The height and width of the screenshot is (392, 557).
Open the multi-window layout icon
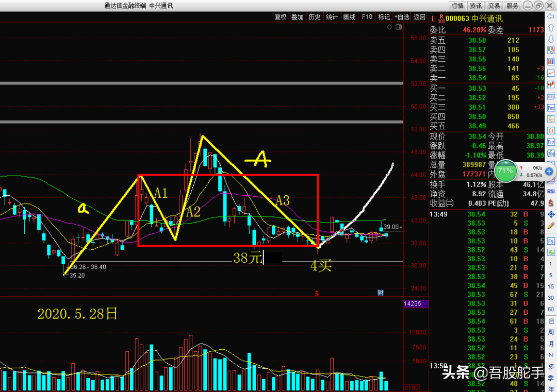tap(551, 96)
